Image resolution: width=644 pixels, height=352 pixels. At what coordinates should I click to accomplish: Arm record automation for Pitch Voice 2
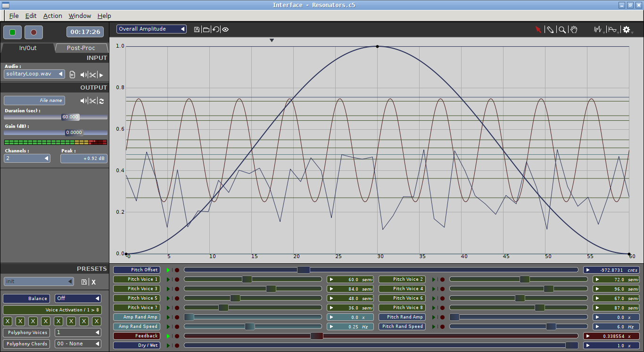coord(442,279)
